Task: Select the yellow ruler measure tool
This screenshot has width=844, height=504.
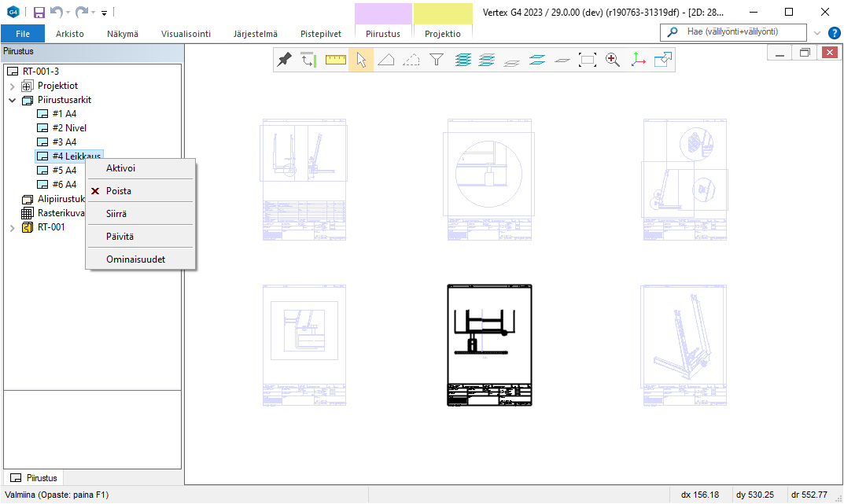Action: 336,60
